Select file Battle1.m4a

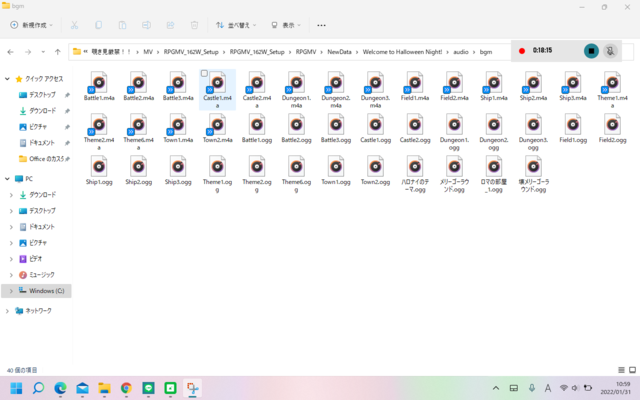tap(99, 87)
